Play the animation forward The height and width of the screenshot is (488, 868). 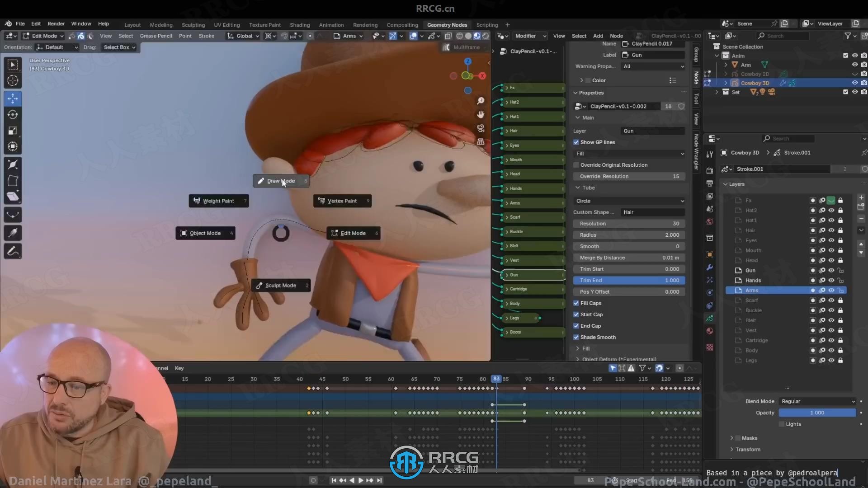coord(361,480)
